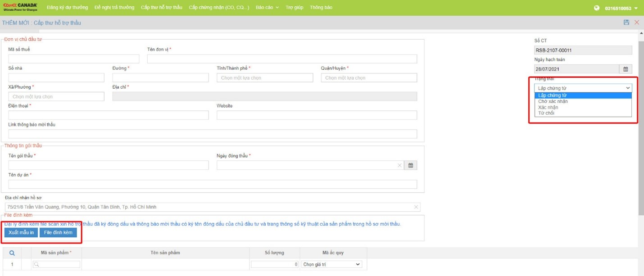Screen dimensions: 644x276
Task: Focus the Số nhà input
Action: pyautogui.click(x=56, y=78)
